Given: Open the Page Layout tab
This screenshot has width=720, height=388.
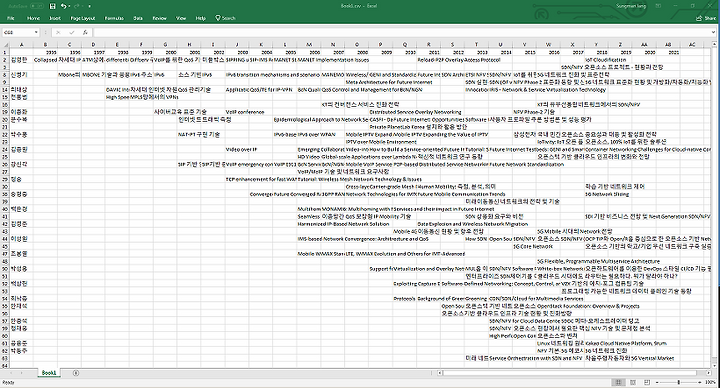Looking at the screenshot, I should [83, 18].
